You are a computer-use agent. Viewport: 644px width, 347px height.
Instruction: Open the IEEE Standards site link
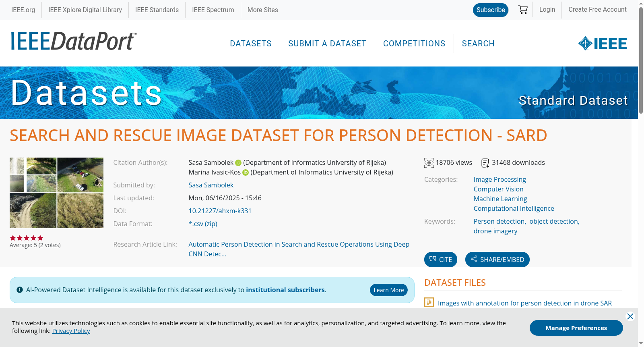tap(157, 10)
